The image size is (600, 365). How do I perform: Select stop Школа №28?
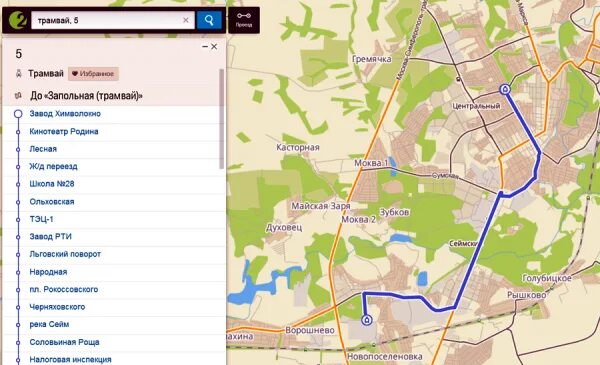click(52, 184)
